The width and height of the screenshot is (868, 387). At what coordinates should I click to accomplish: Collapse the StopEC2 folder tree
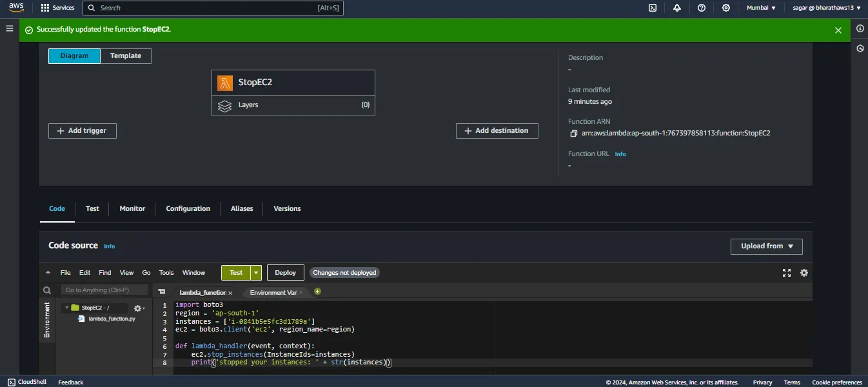tap(66, 308)
